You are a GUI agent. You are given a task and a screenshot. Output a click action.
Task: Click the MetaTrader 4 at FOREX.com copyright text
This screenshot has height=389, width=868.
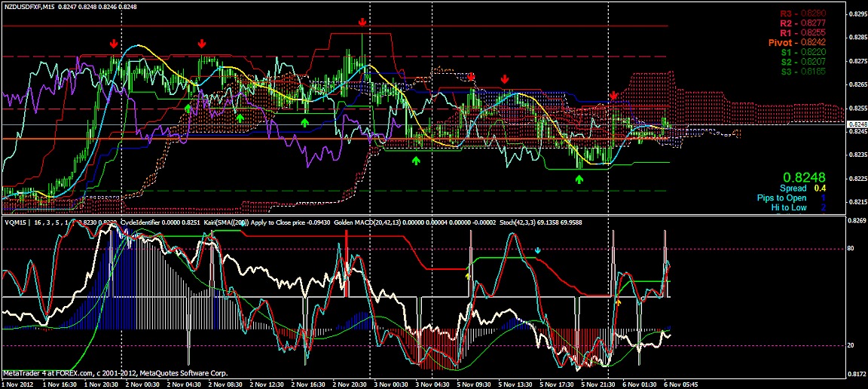(115, 373)
